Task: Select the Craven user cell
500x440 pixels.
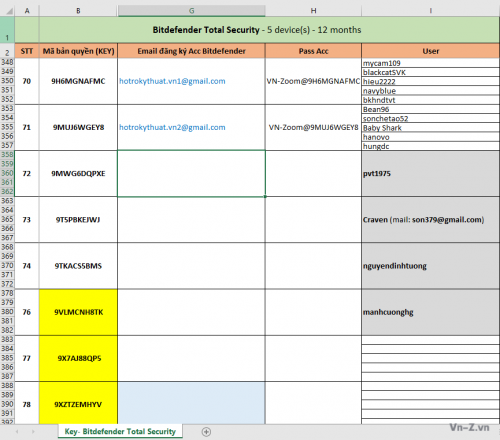Action: pyautogui.click(x=430, y=220)
